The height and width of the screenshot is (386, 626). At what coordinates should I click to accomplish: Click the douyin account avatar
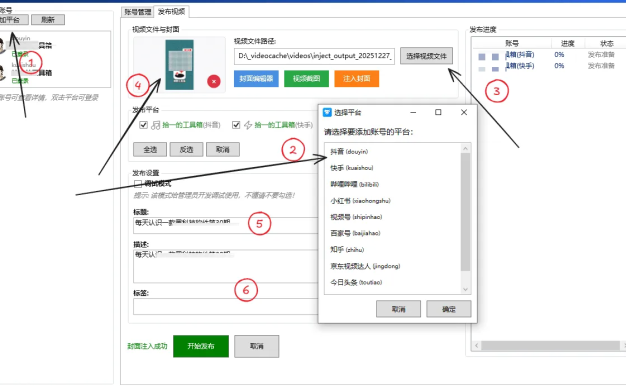[2, 46]
